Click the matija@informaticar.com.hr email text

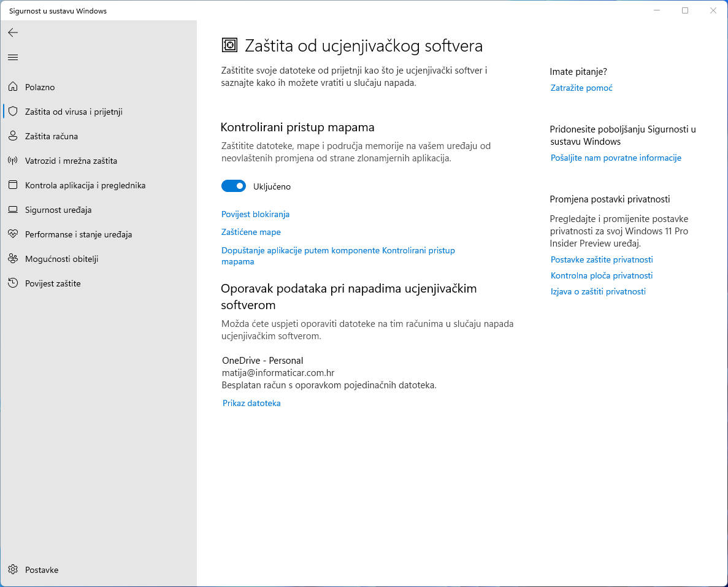(278, 373)
